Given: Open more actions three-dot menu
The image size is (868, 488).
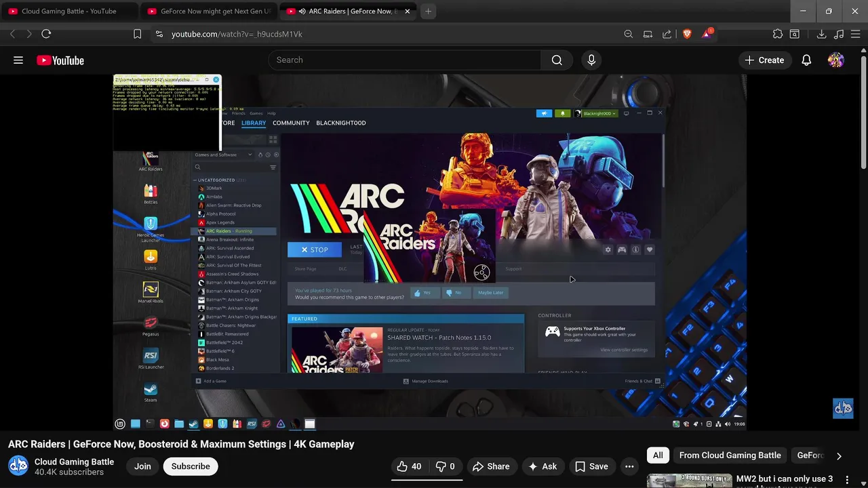Looking at the screenshot, I should click(x=629, y=466).
